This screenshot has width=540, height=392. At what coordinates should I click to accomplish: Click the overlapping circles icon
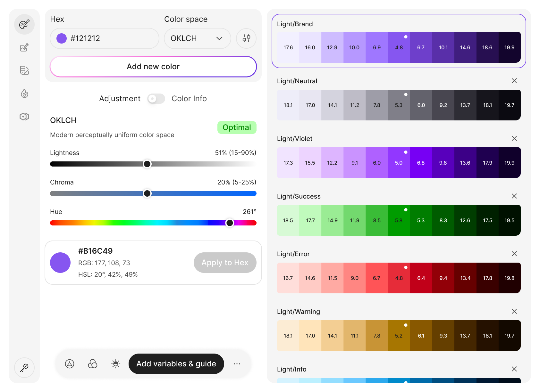click(x=93, y=364)
